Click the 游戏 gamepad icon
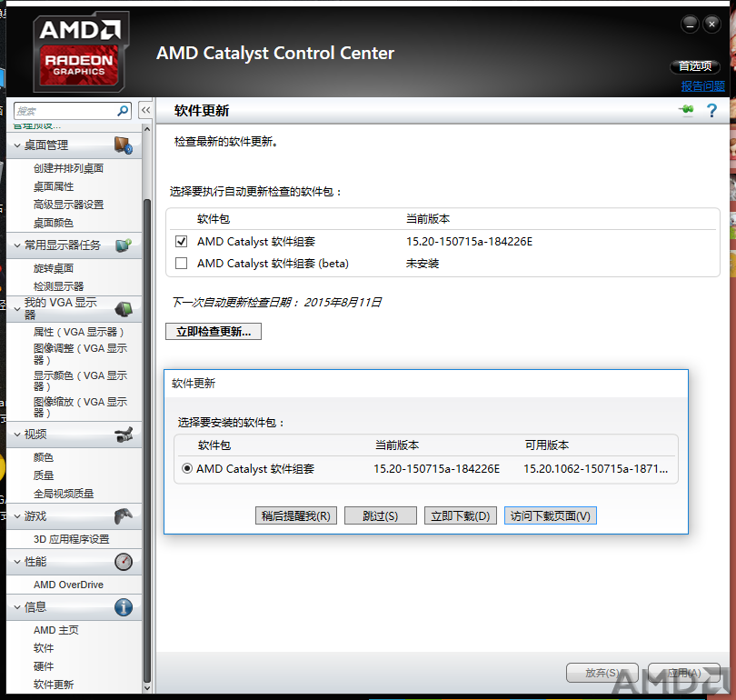Image resolution: width=736 pixels, height=700 pixels. (x=124, y=516)
